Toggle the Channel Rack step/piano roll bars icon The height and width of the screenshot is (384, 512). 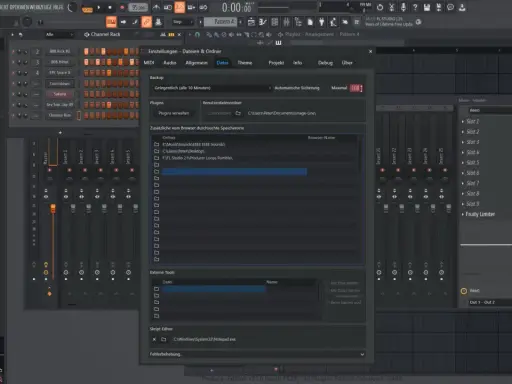click(171, 34)
